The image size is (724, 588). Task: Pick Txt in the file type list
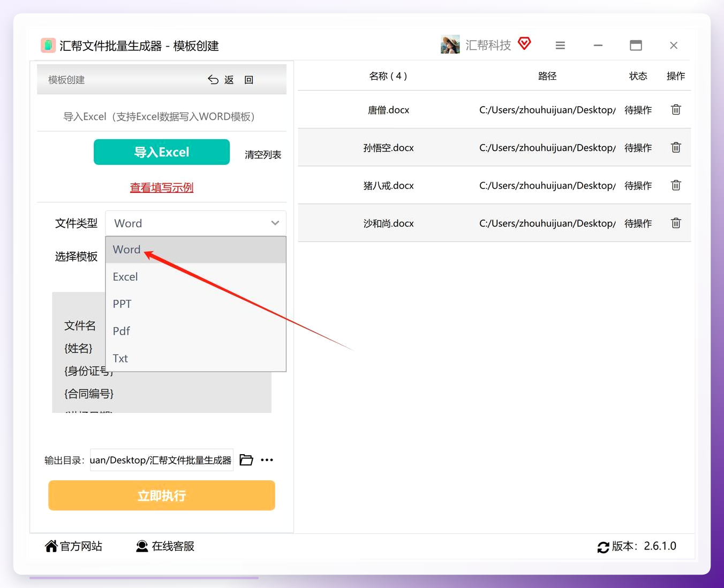[196, 358]
